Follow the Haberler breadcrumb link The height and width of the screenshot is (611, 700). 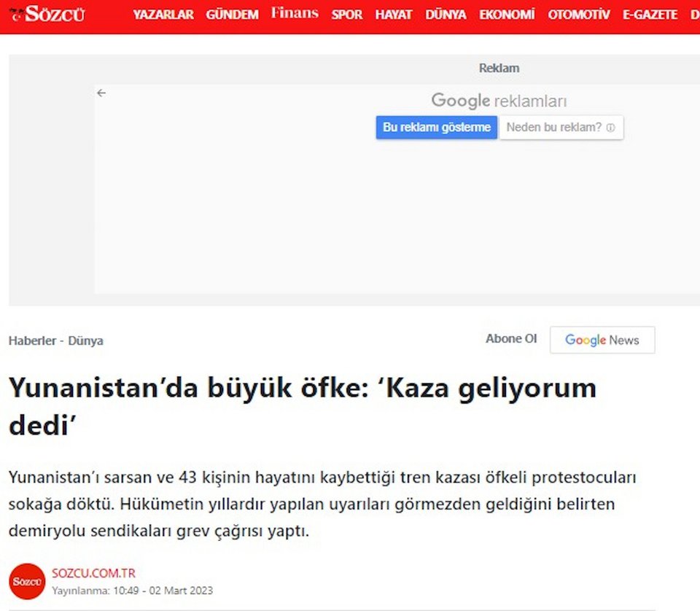point(32,340)
